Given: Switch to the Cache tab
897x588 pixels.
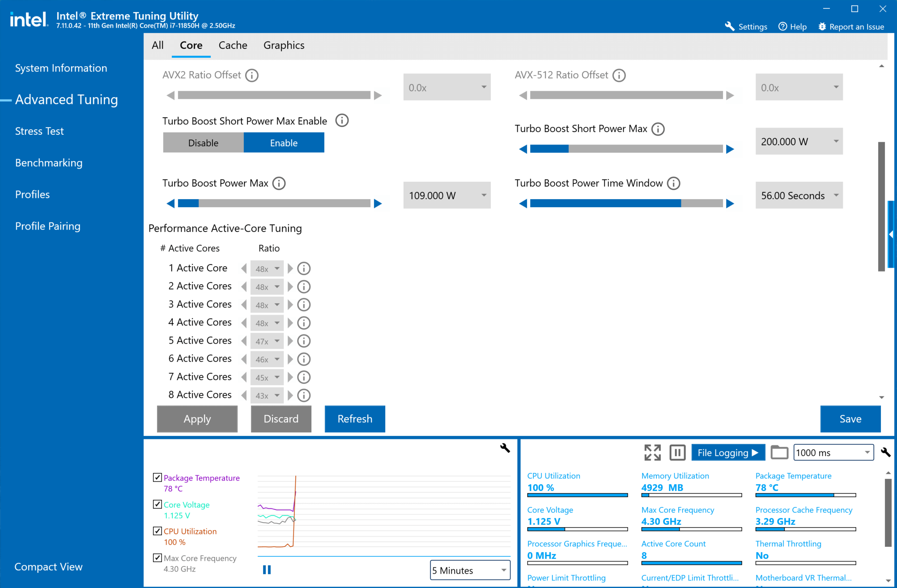Looking at the screenshot, I should point(233,45).
